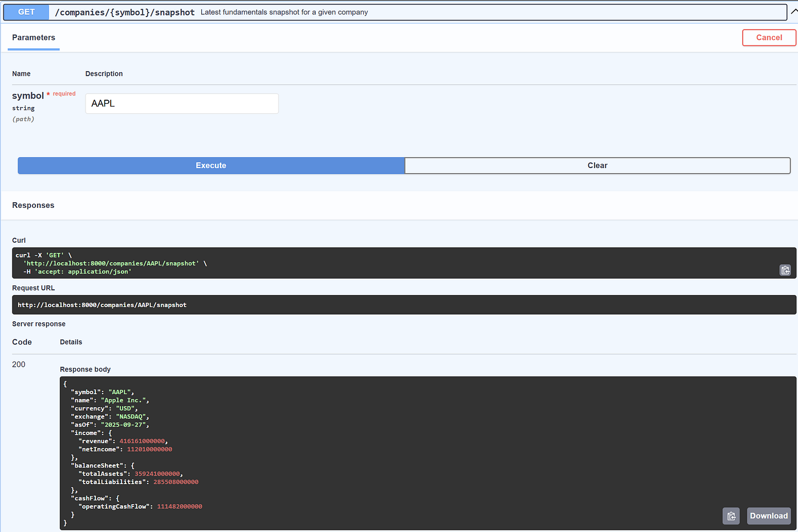Click the "exchange": "NASDAQ" line
The width and height of the screenshot is (798, 532).
110,416
